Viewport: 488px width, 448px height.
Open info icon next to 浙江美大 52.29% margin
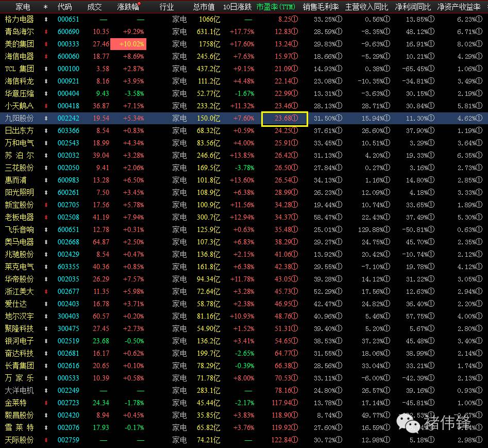(x=339, y=291)
